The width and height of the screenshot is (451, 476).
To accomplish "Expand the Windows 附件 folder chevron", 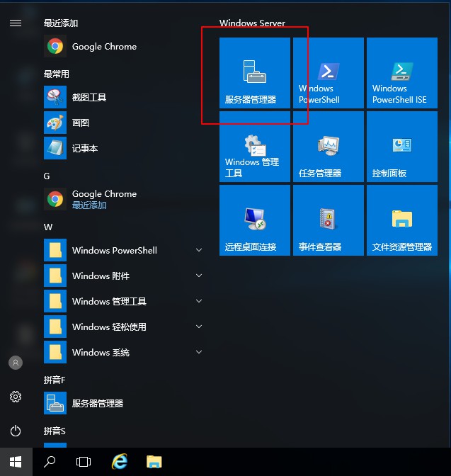I will pos(199,276).
